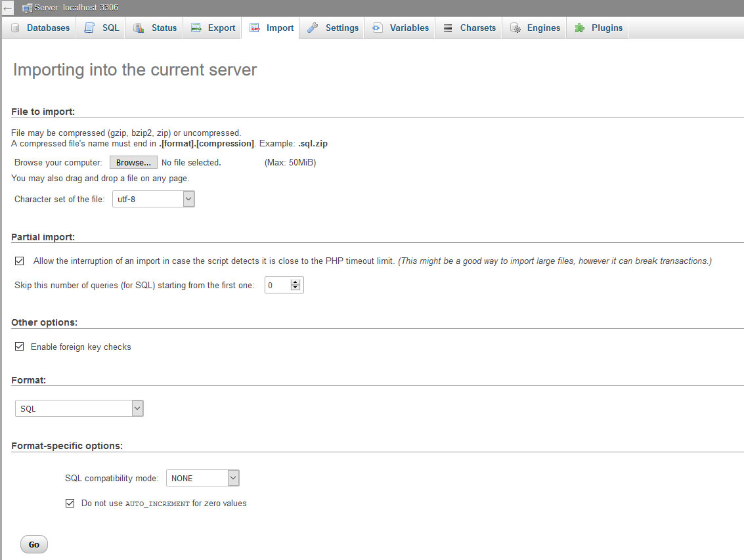The image size is (744, 560).
Task: Select the Import tab
Action: coord(271,28)
